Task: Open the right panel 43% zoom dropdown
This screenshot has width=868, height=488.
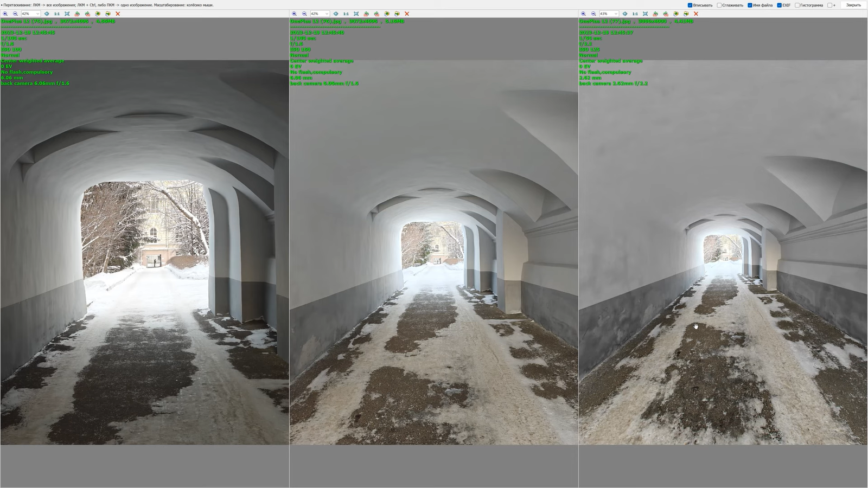Action: pyautogui.click(x=616, y=14)
